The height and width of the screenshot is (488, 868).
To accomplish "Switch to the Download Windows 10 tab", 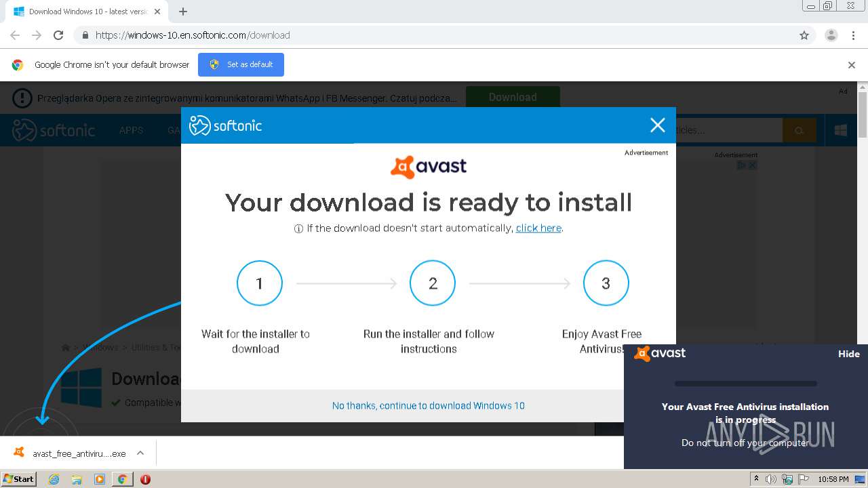I will pos(87,12).
